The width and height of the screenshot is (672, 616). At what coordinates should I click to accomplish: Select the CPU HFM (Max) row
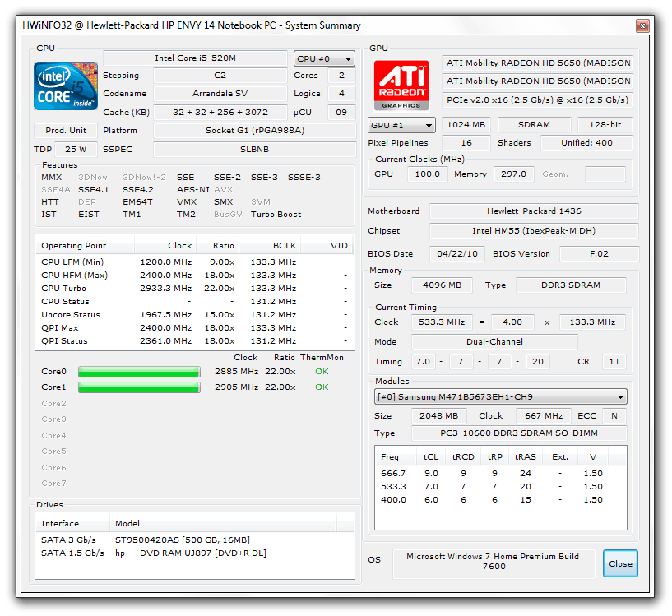click(x=195, y=276)
